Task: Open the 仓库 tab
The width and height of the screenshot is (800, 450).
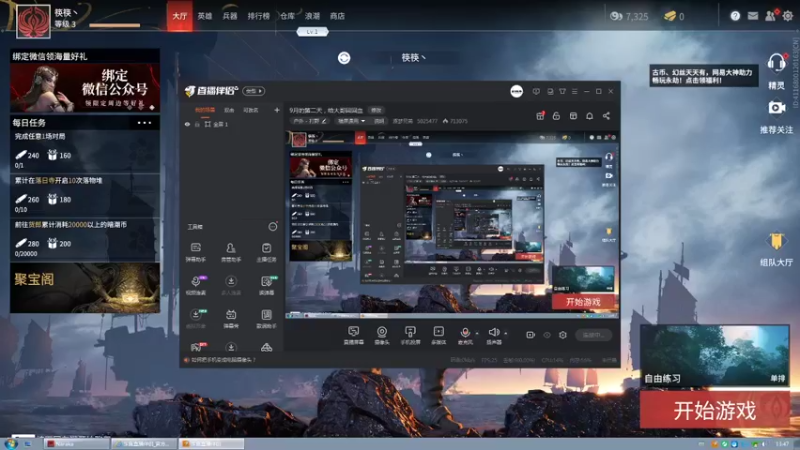Action: pyautogui.click(x=287, y=16)
